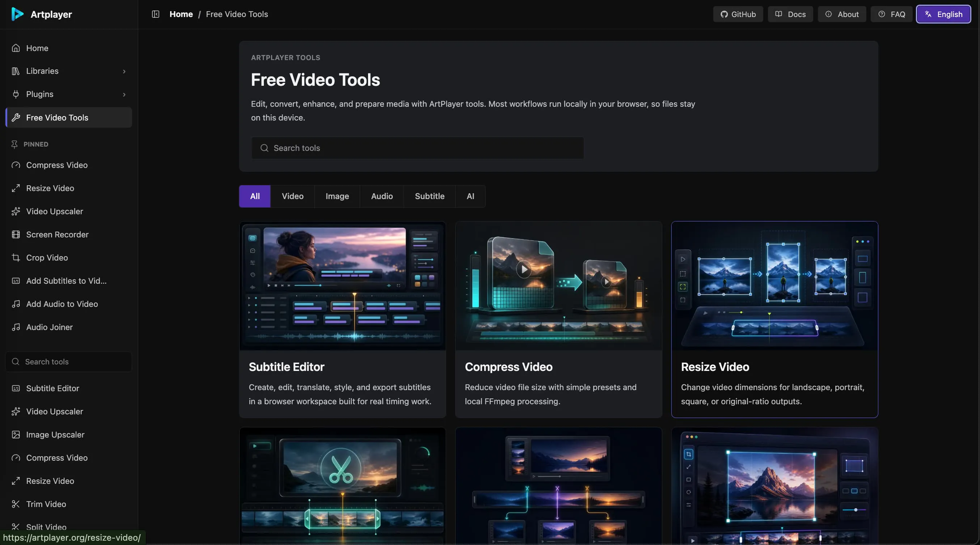Click the pinned Resize Video arrows icon
The height and width of the screenshot is (545, 980).
point(16,188)
